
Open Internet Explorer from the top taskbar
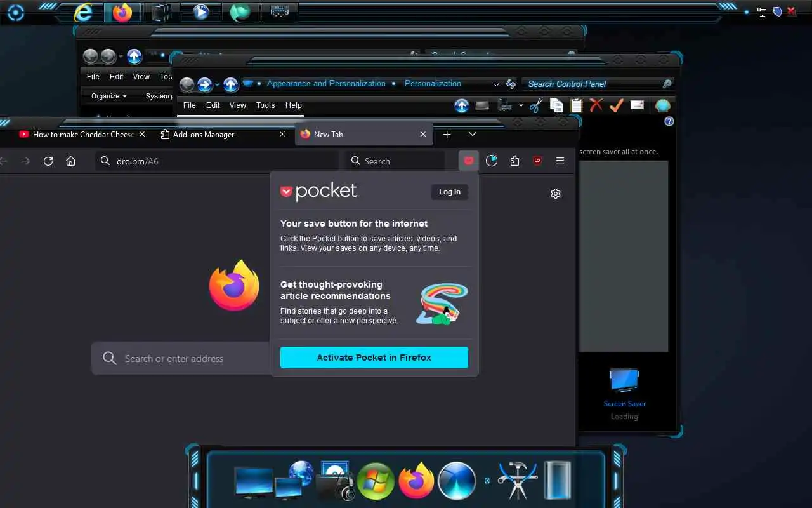point(82,12)
